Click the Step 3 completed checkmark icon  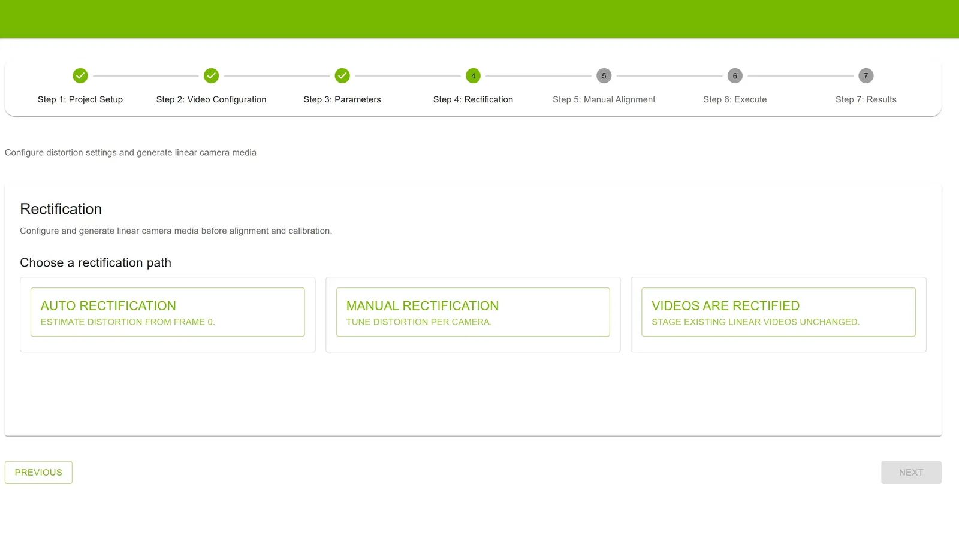click(x=342, y=75)
